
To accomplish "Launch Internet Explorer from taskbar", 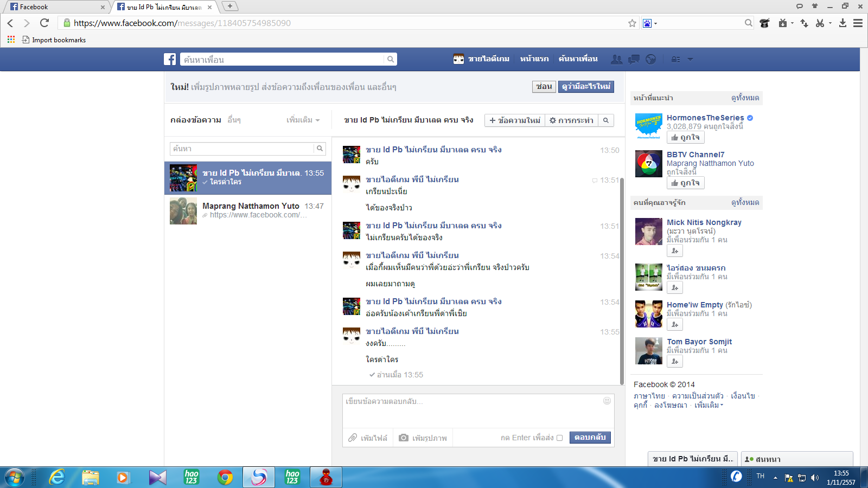I will pos(57,477).
